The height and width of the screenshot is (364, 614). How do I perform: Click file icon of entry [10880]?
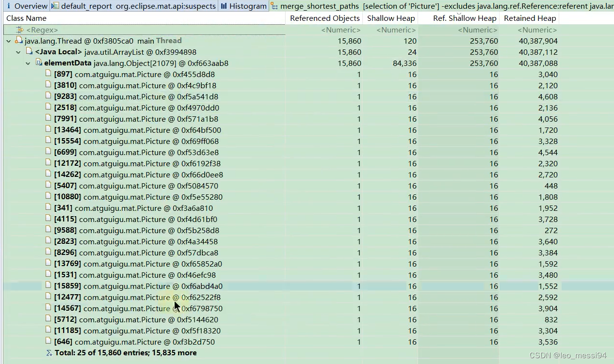pyautogui.click(x=48, y=196)
